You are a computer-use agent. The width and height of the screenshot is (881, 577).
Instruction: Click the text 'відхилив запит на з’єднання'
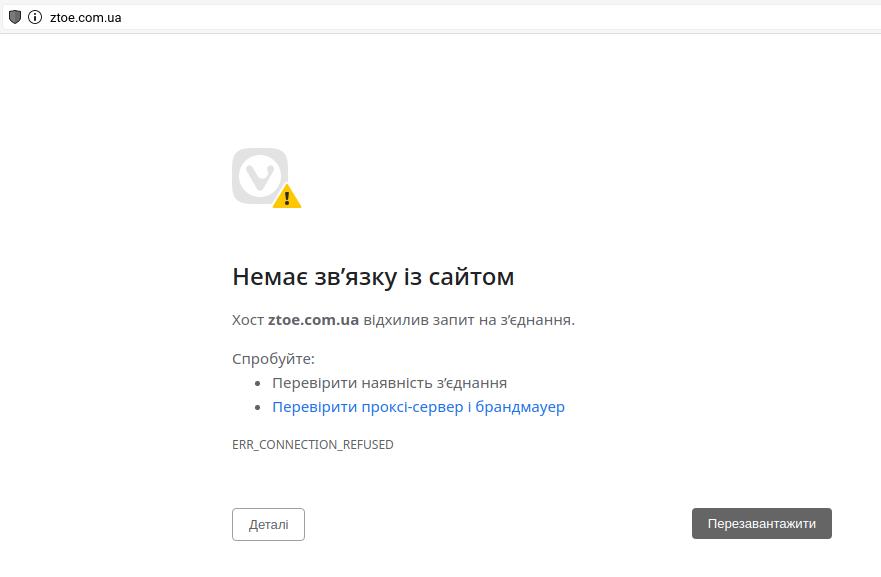pos(467,320)
